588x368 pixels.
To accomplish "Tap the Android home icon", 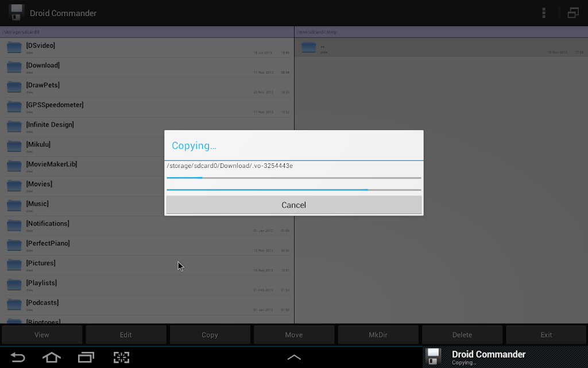I will [51, 357].
